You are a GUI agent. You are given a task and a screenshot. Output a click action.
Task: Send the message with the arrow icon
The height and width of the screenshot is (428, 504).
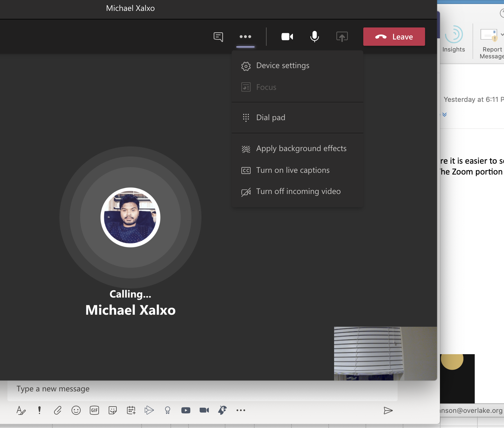[x=388, y=411]
